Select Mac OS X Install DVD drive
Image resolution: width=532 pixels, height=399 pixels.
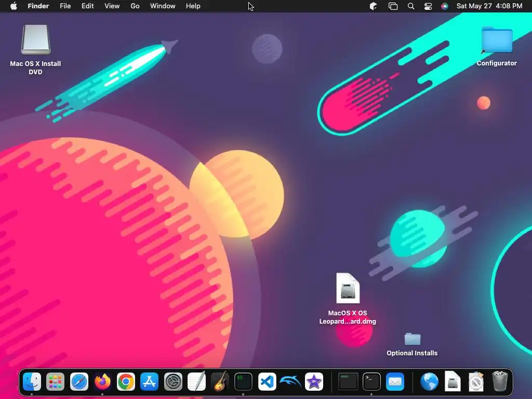pos(36,50)
